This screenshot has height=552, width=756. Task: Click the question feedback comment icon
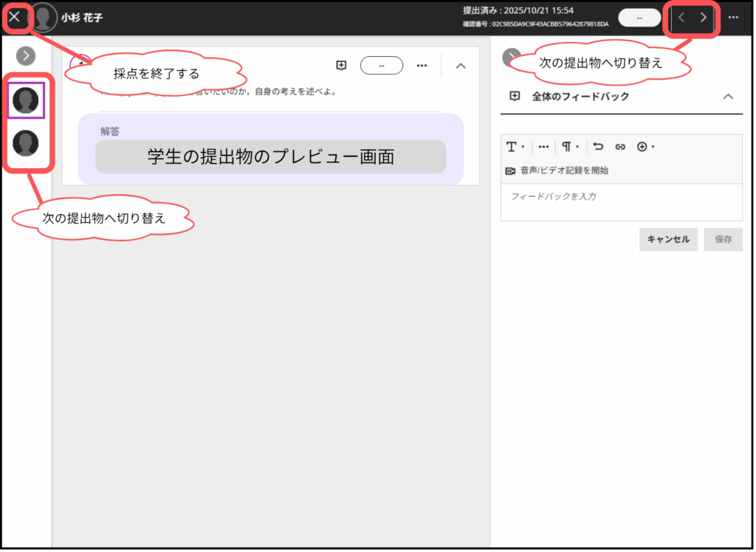click(341, 66)
